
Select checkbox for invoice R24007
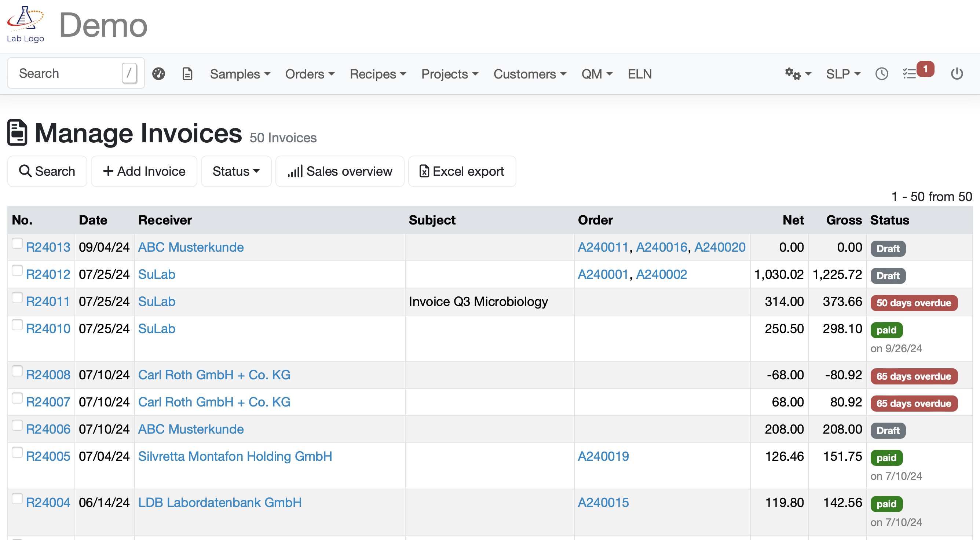coord(17,398)
